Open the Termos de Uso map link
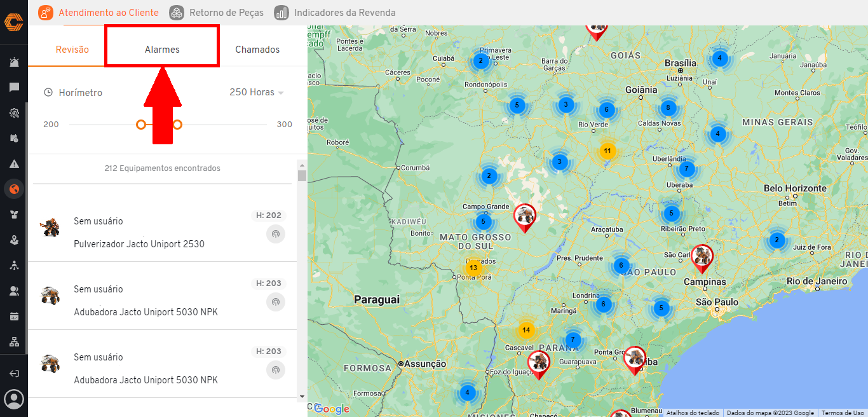The height and width of the screenshot is (417, 868). 843,413
